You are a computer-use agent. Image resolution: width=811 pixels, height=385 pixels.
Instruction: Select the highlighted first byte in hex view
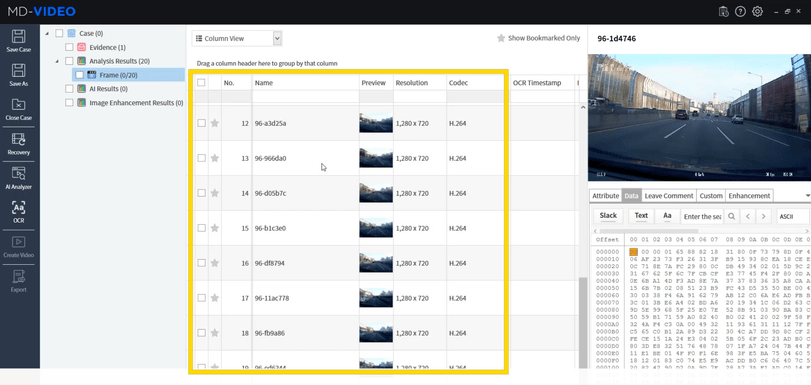633,251
